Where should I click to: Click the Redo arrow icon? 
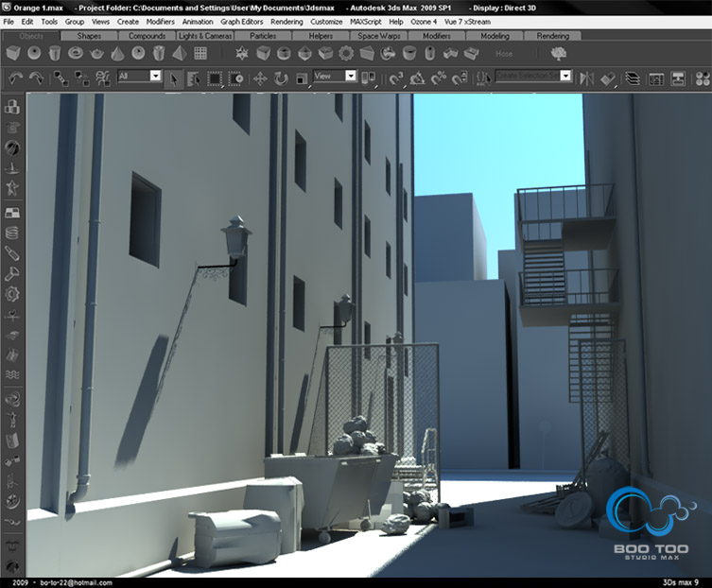click(36, 78)
